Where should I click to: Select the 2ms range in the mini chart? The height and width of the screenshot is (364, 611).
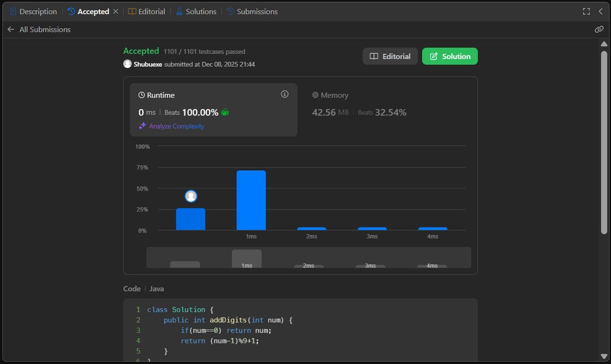point(309,266)
